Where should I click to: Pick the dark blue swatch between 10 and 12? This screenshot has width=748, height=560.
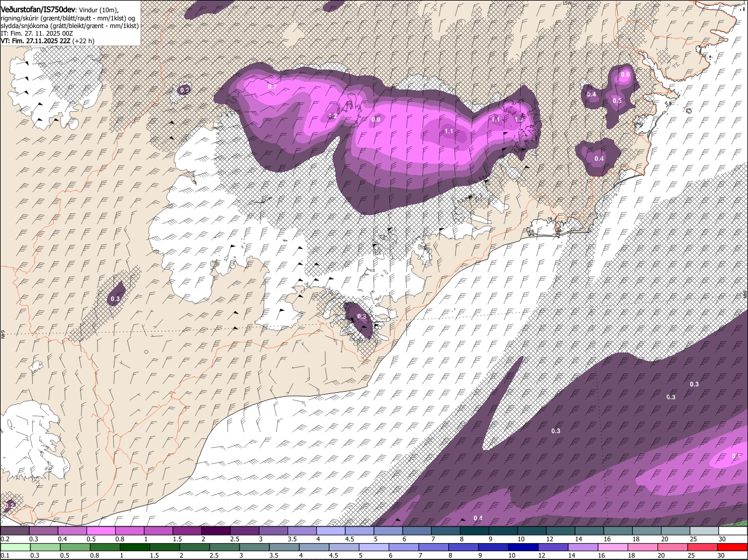(524, 547)
